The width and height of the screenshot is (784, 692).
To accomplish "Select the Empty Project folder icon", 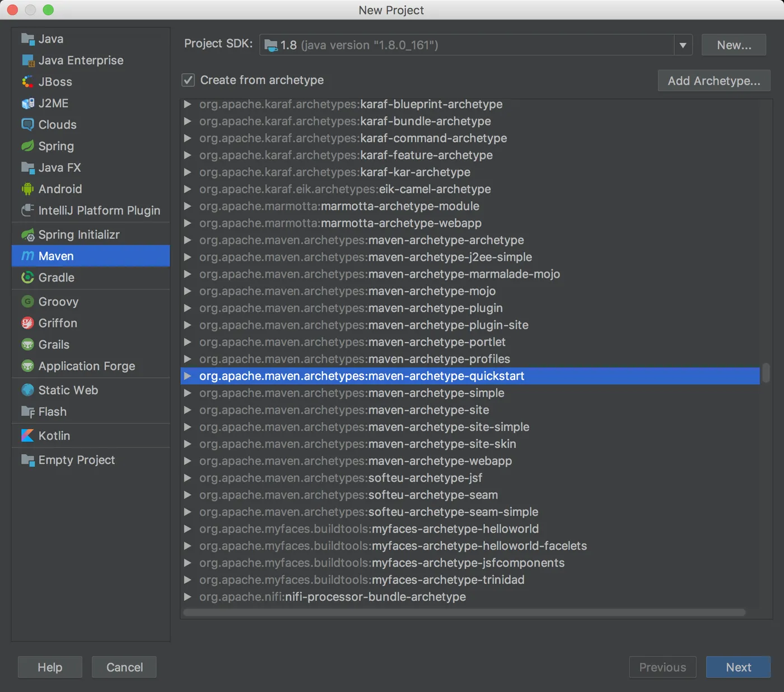I will pyautogui.click(x=27, y=460).
